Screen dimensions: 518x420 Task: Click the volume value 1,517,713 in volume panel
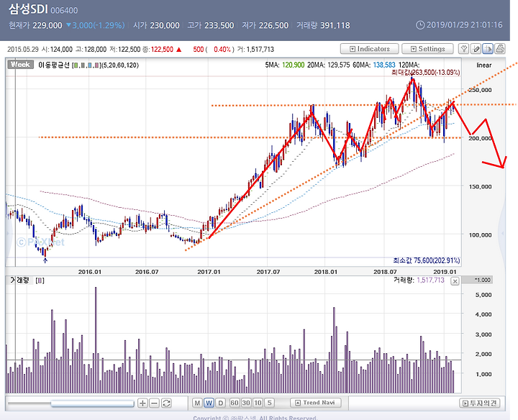[430, 280]
